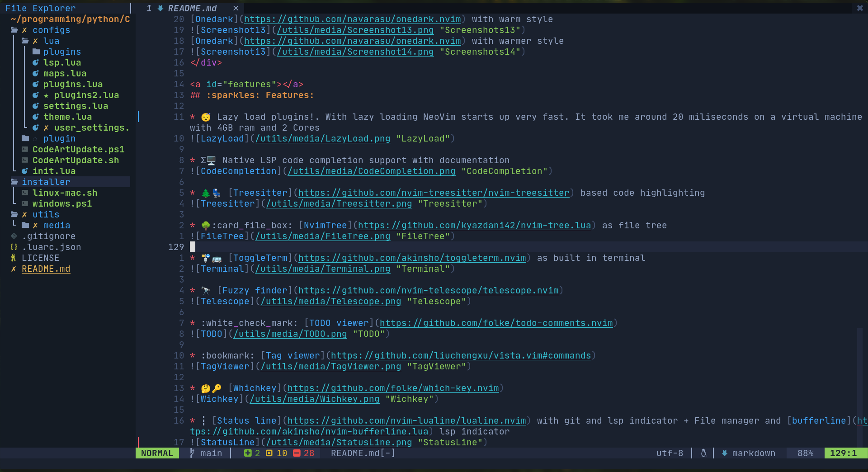Open CodeArtUpdate.sh file
This screenshot has width=868, height=472.
click(75, 160)
